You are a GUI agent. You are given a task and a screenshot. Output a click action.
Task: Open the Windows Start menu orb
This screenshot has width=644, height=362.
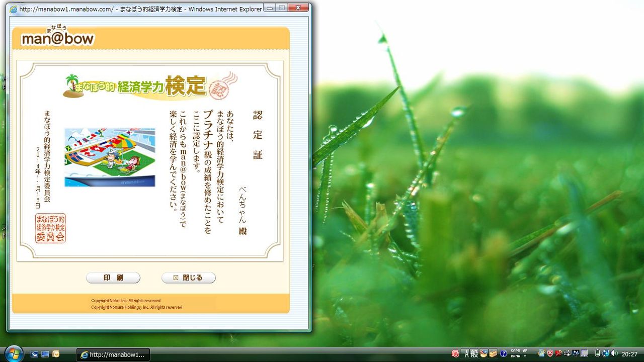13,353
